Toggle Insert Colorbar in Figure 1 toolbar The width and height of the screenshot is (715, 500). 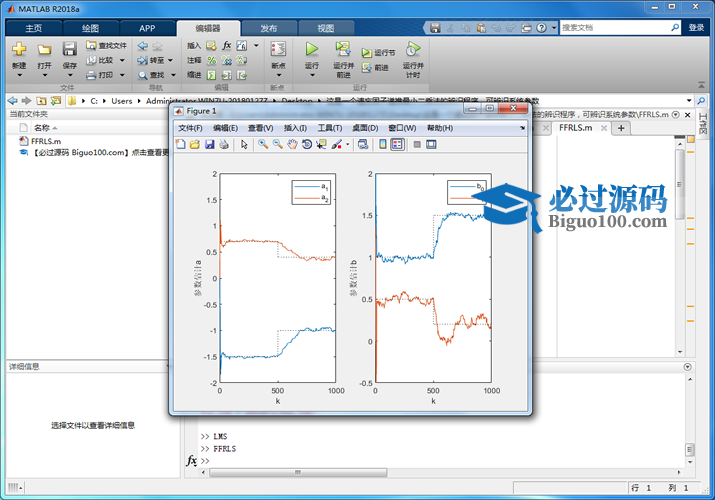tap(383, 144)
